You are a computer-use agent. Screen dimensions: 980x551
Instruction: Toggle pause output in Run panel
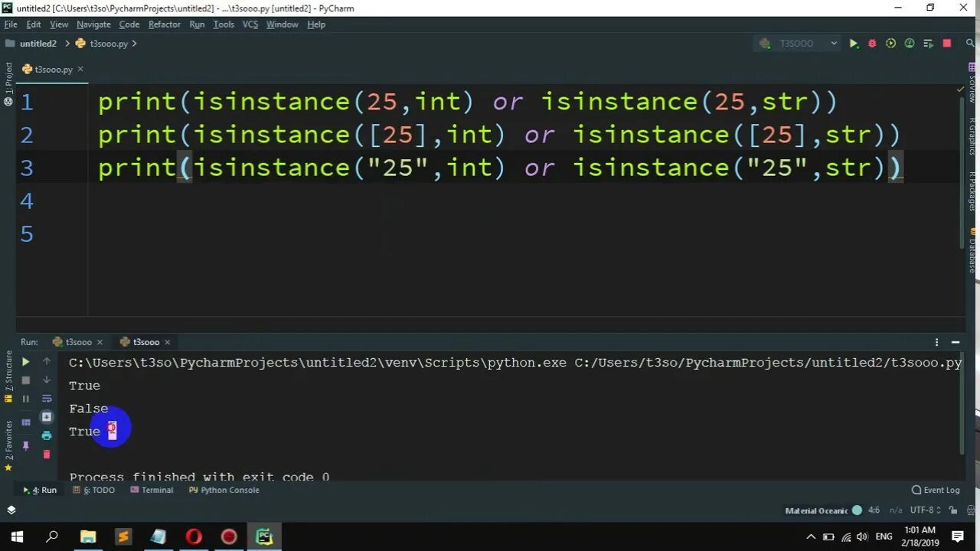(25, 399)
